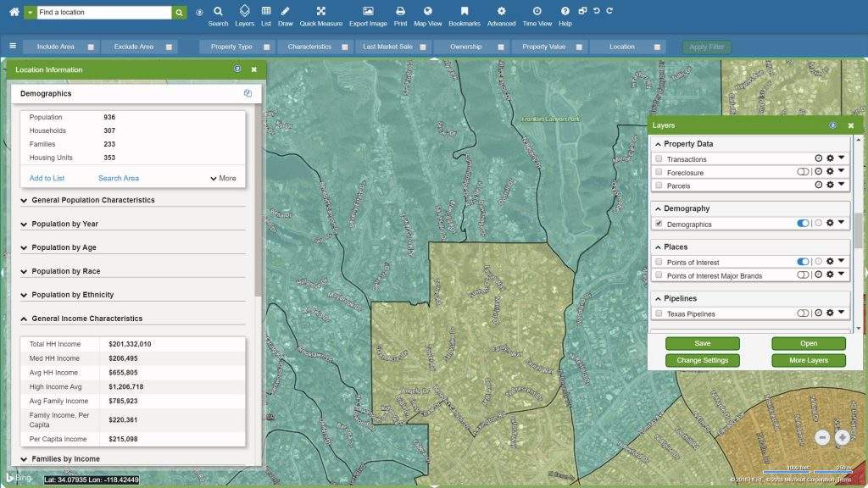
Task: Click the Find a location input
Action: [x=104, y=12]
